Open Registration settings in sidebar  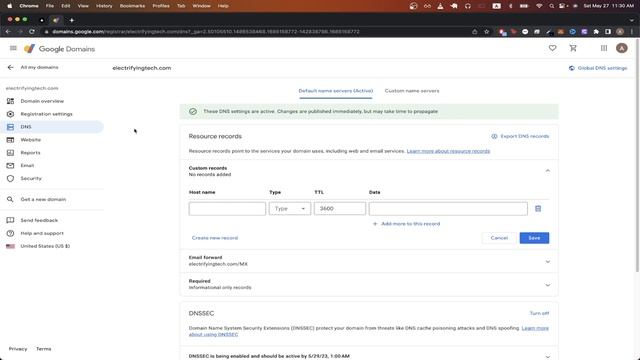(46, 114)
